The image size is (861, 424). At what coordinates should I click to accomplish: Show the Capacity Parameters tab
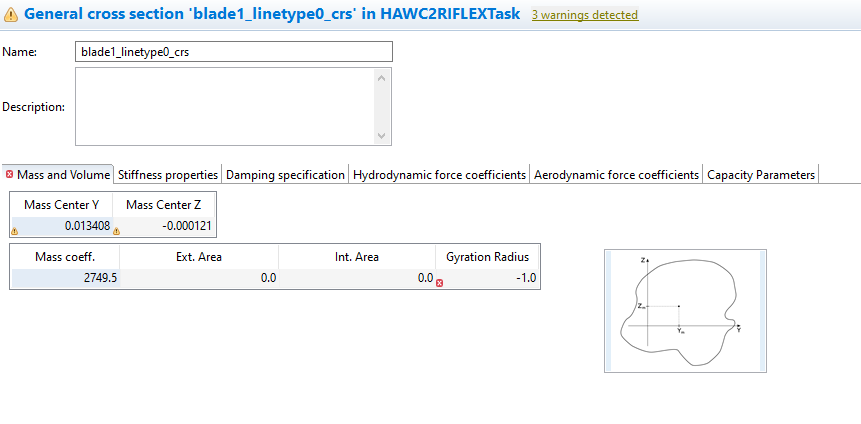point(761,174)
